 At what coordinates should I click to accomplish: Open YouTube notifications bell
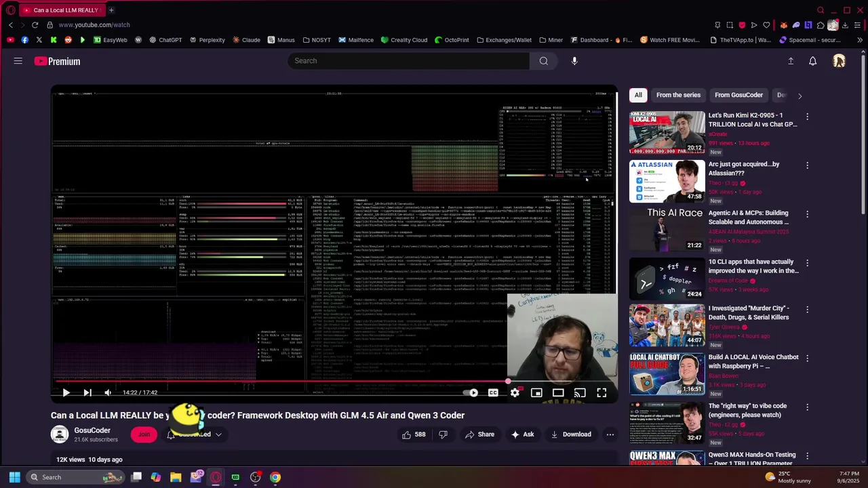[x=812, y=61]
